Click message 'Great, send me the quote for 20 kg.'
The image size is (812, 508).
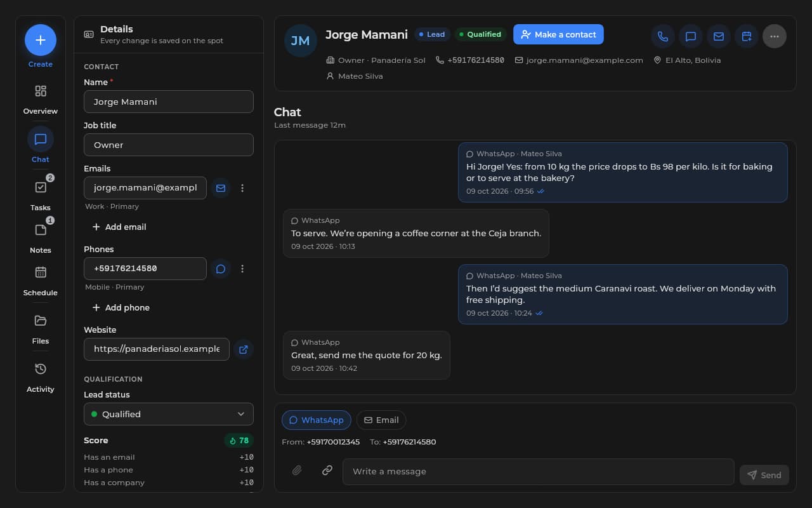point(367,355)
